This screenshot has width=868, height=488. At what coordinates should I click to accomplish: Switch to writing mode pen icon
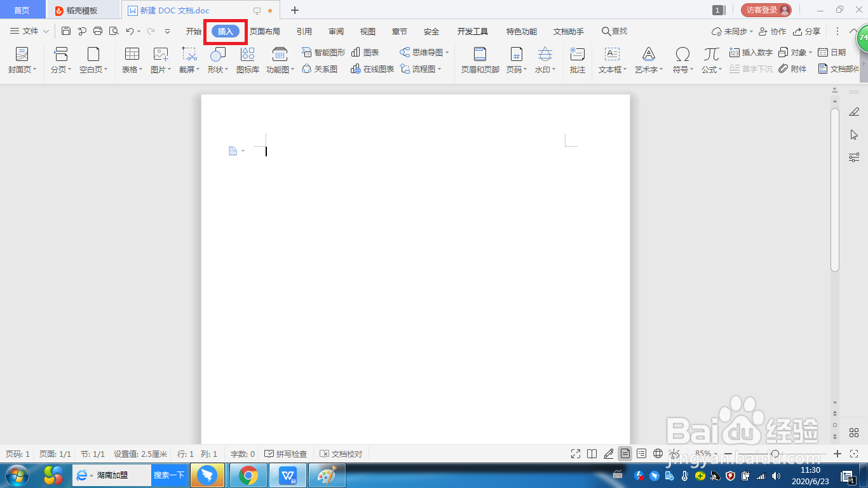609,454
